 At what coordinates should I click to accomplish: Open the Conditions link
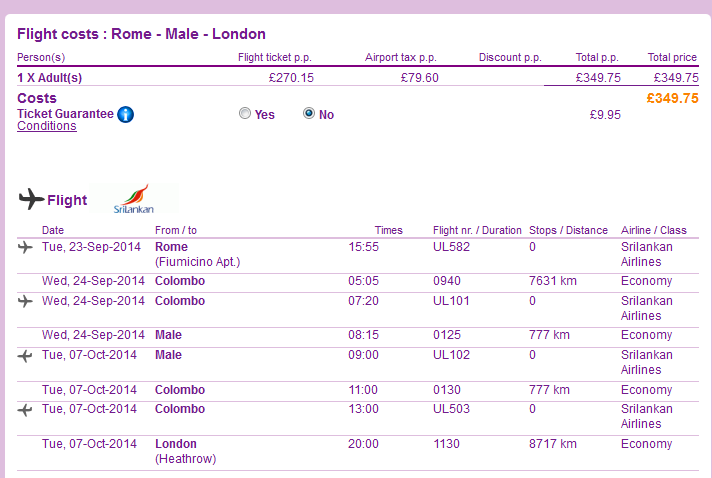47,126
